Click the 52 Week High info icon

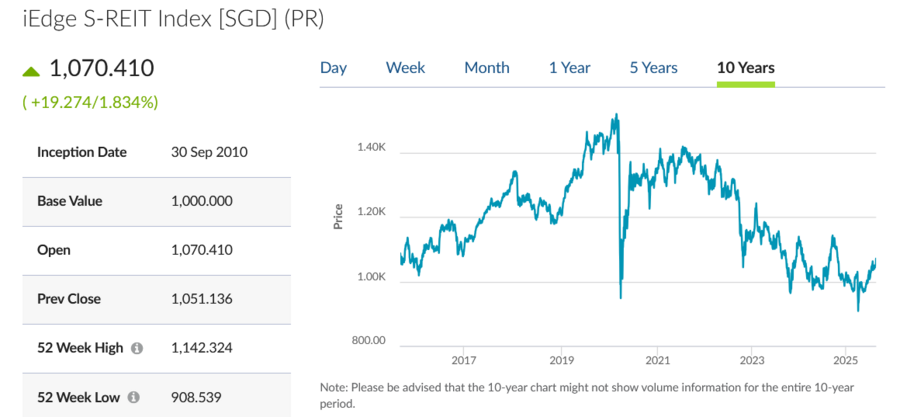point(137,348)
